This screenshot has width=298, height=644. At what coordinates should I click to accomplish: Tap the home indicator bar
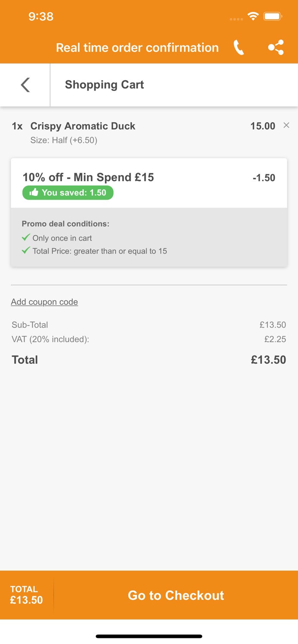click(x=149, y=636)
